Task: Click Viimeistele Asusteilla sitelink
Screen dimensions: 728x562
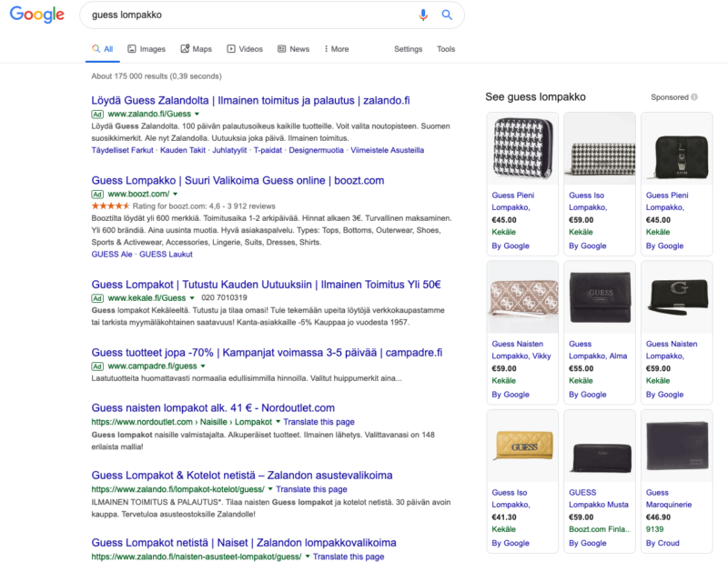Action: tap(388, 150)
